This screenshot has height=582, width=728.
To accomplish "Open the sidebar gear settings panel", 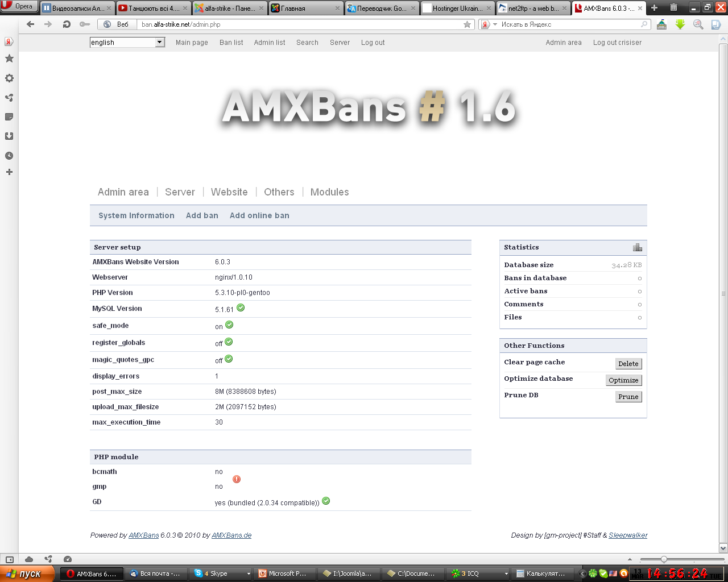I will click(x=9, y=78).
